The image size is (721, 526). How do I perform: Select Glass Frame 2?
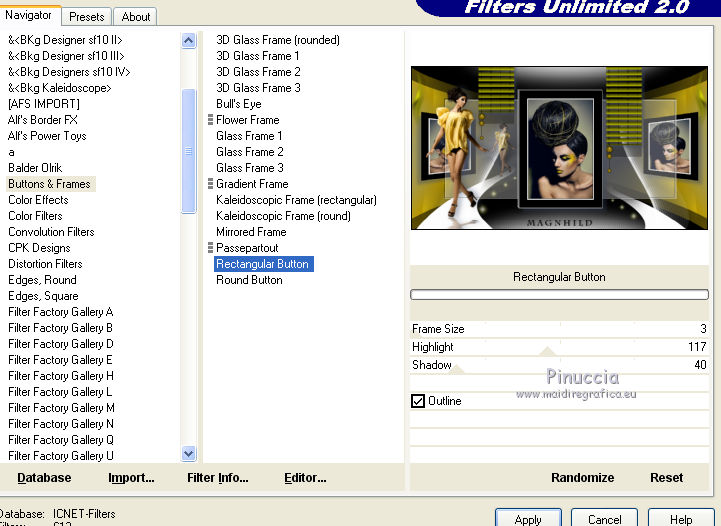click(x=250, y=152)
